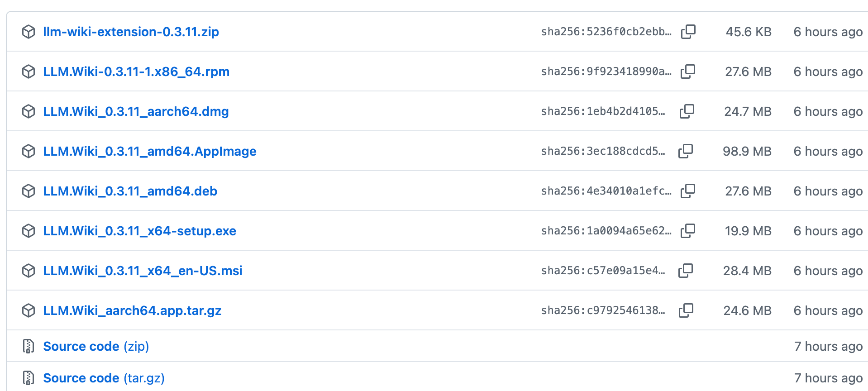Download LLM.Wiki_0.3.11_x64-setup.exe
868x391 pixels.
pyautogui.click(x=139, y=231)
